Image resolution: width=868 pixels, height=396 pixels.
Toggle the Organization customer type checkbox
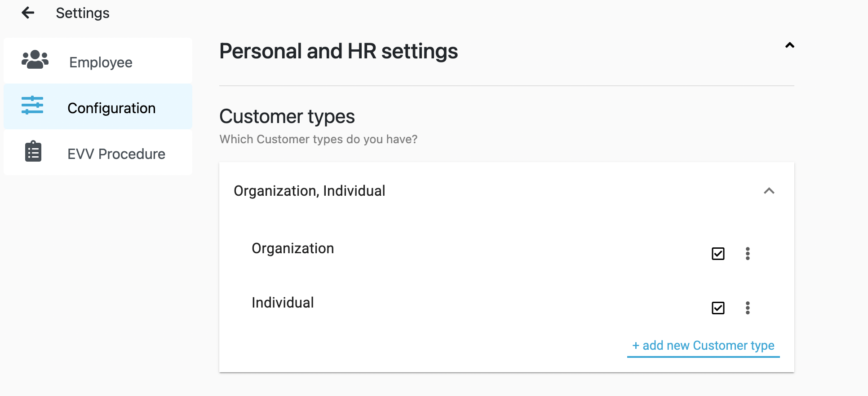click(718, 254)
